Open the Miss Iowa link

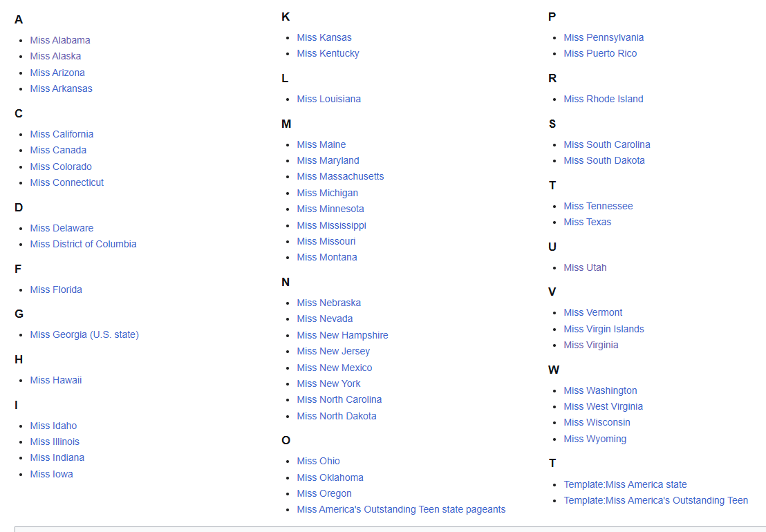[x=51, y=474]
